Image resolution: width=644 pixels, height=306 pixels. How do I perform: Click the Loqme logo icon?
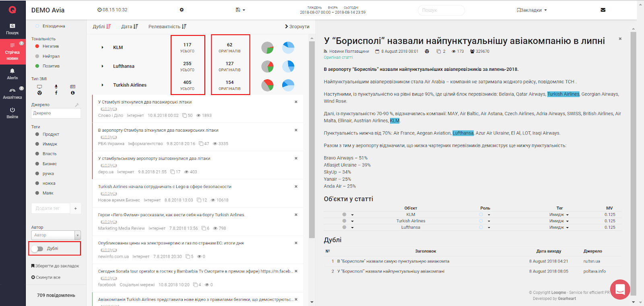click(12, 10)
